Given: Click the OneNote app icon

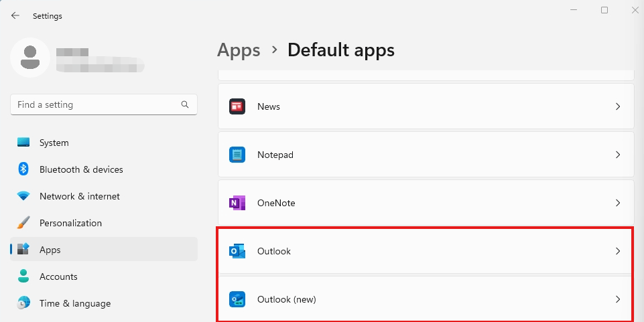Looking at the screenshot, I should (x=237, y=203).
